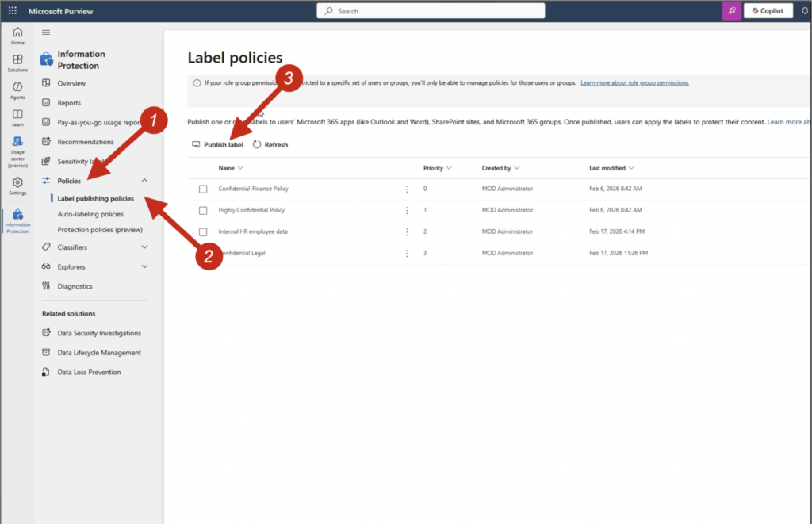Click the Data Loss Prevention icon
The image size is (812, 524).
click(46, 372)
